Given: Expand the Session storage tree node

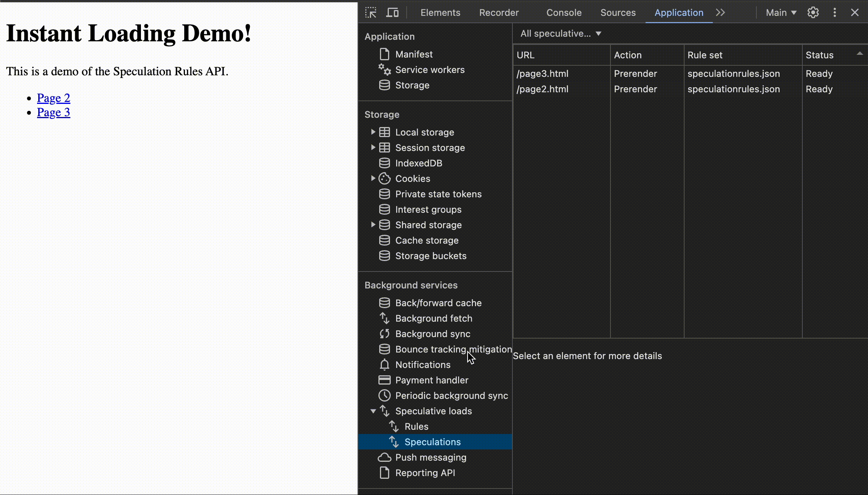Looking at the screenshot, I should (x=373, y=147).
